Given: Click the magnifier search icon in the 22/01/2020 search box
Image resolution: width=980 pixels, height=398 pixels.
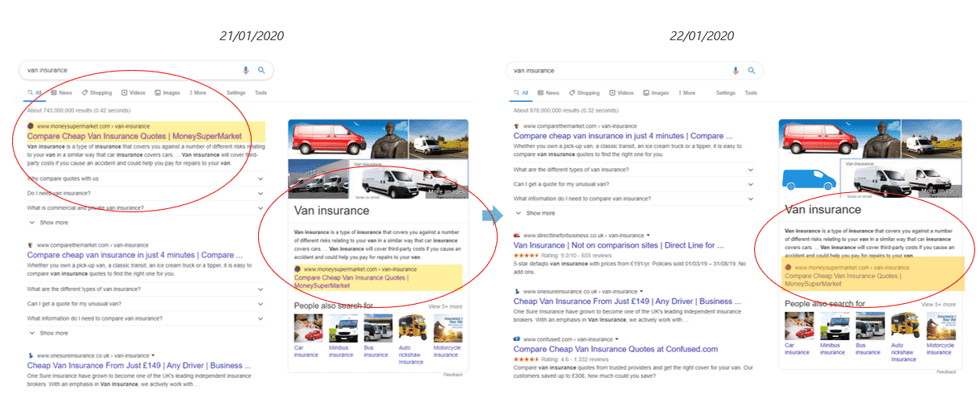Looking at the screenshot, I should coord(752,71).
